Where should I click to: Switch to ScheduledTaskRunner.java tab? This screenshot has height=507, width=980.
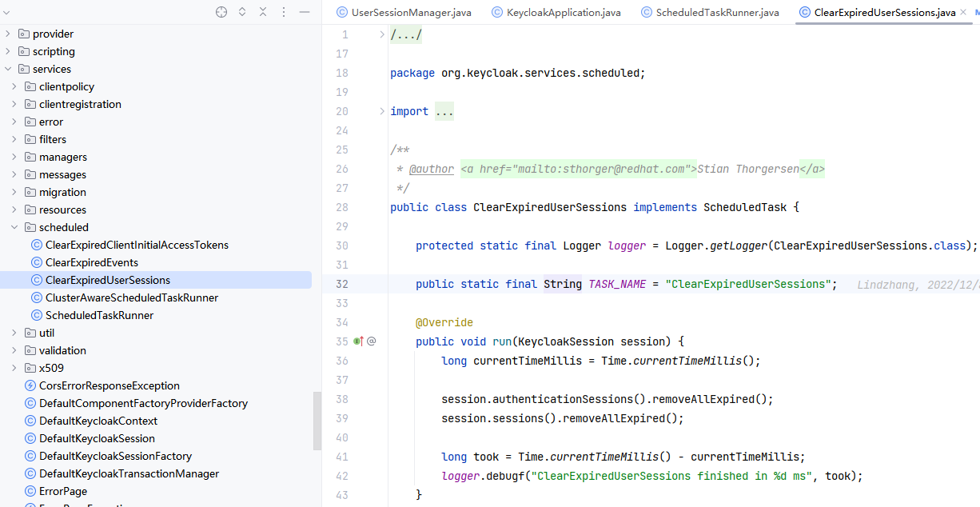709,12
